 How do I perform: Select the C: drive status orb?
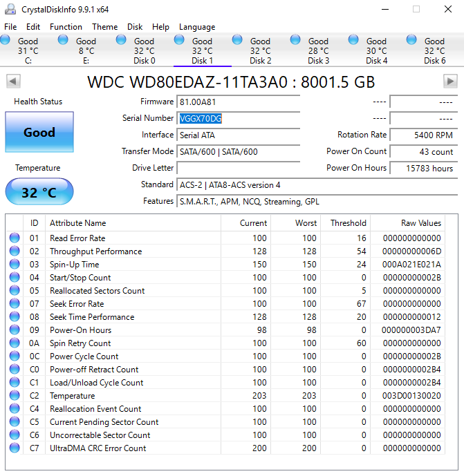pyautogui.click(x=5, y=40)
